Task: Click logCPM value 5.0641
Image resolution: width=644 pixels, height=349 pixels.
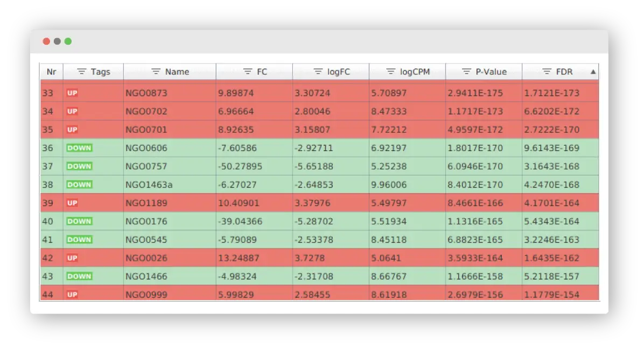Action: point(386,258)
